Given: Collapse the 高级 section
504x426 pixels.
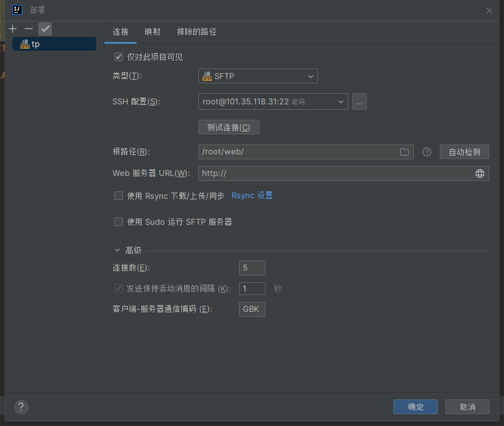Looking at the screenshot, I should click(117, 250).
